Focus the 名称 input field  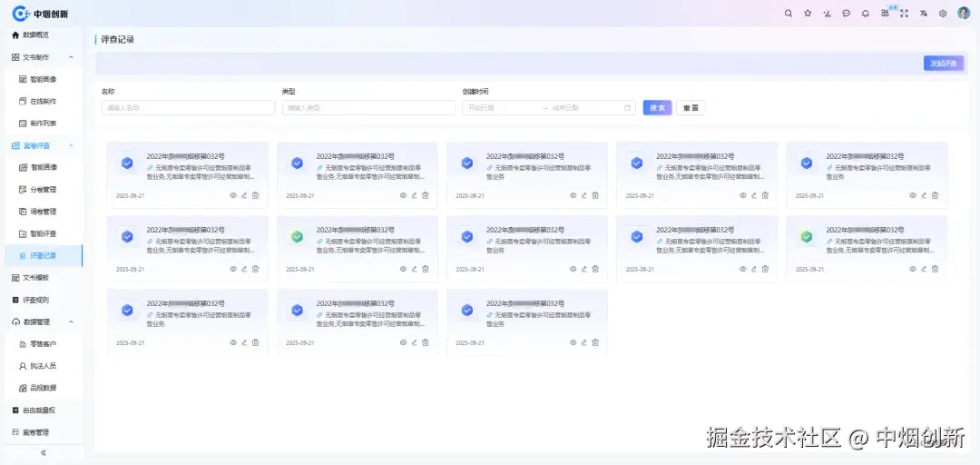click(x=188, y=108)
